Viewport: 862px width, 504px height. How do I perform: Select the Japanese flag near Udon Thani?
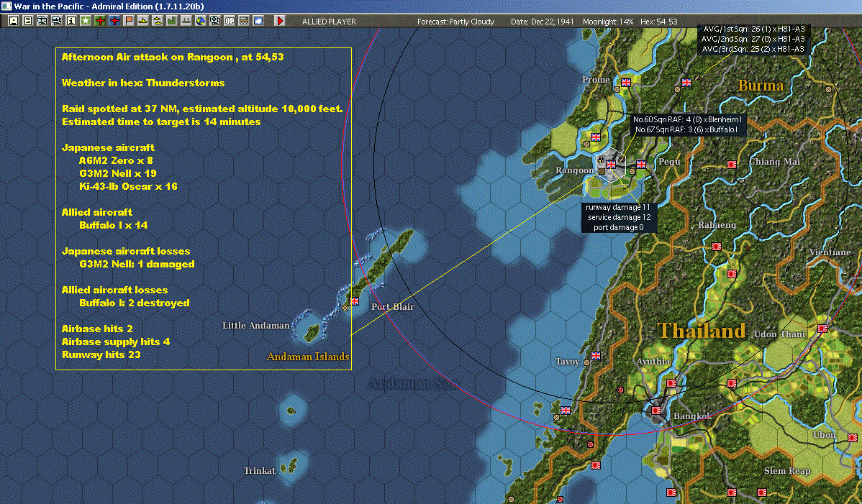click(x=822, y=329)
